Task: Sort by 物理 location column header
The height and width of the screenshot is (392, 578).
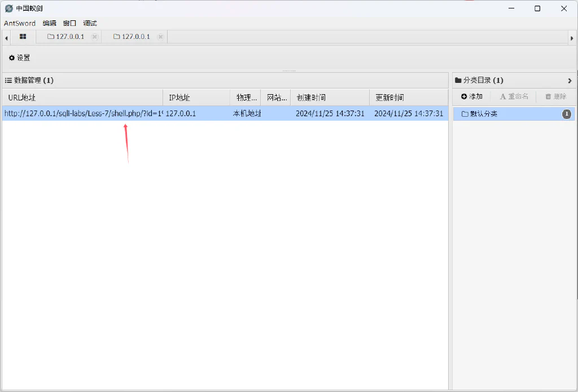Action: (245, 98)
